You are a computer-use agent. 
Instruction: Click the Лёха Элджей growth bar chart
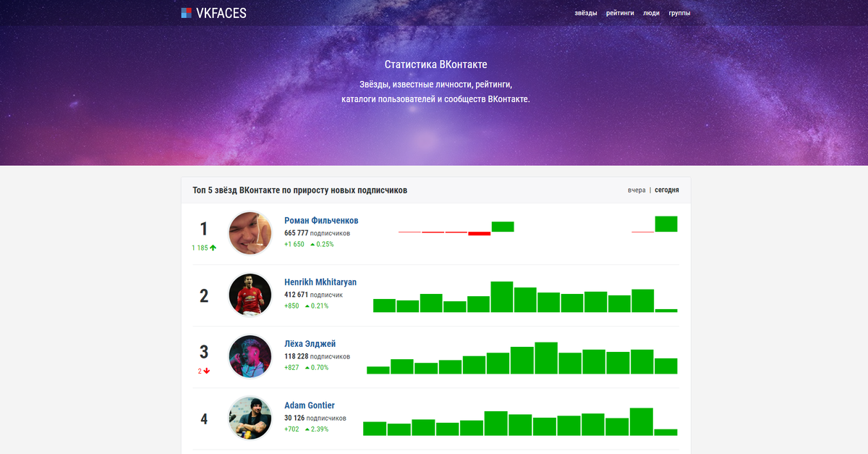point(522,358)
